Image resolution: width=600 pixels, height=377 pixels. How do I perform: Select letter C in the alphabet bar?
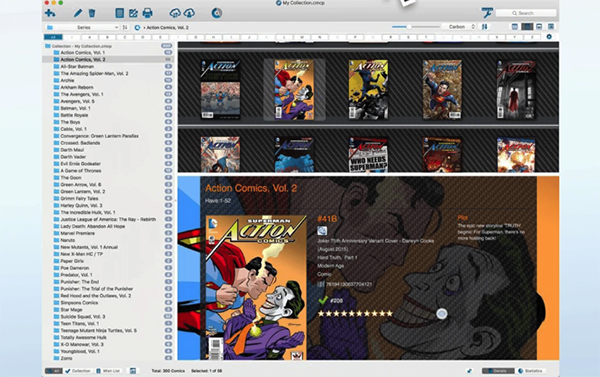click(x=125, y=37)
